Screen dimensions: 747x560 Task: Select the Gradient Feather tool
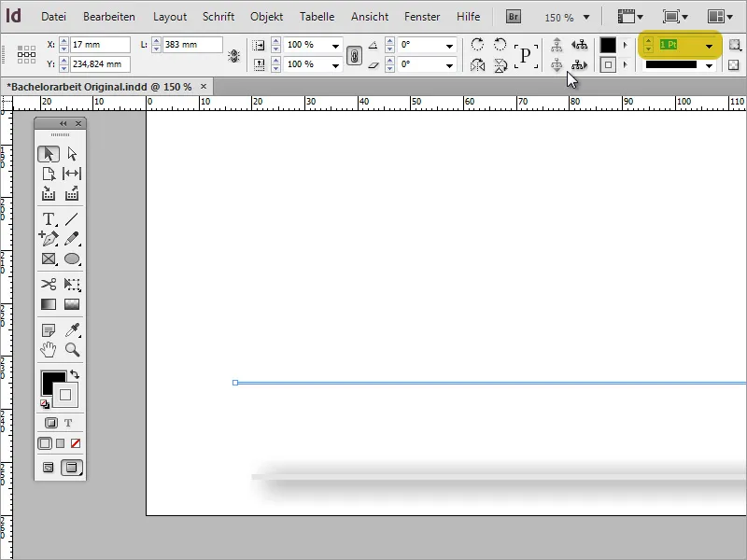click(x=72, y=304)
